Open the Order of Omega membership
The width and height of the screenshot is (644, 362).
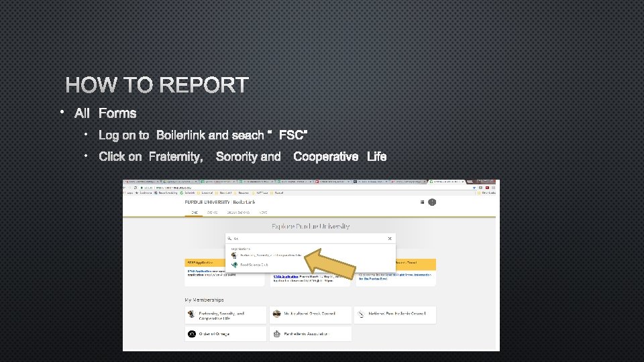tap(225, 334)
